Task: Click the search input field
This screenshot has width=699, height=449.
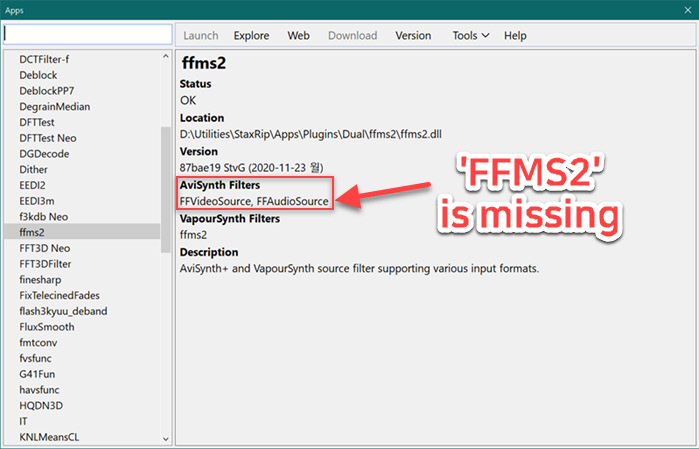Action: [x=87, y=34]
